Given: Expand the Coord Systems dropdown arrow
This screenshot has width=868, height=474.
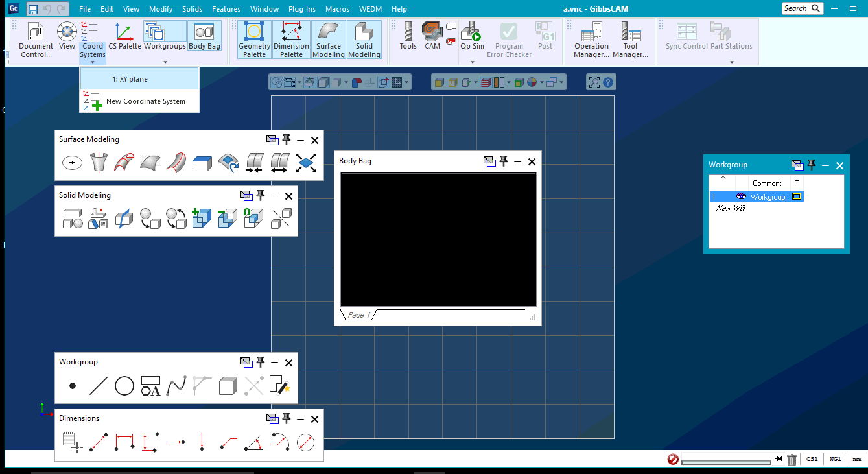Looking at the screenshot, I should 93,62.
